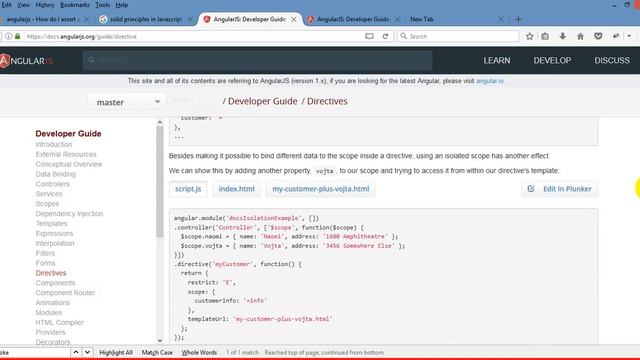Click the browser Search box
Viewport: 640px width, 360px height.
[x=458, y=36]
